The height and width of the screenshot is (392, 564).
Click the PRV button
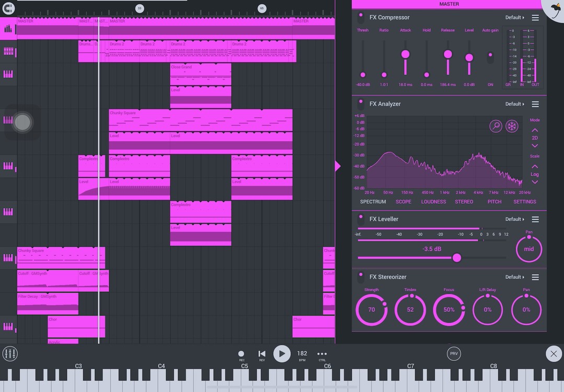click(x=454, y=354)
